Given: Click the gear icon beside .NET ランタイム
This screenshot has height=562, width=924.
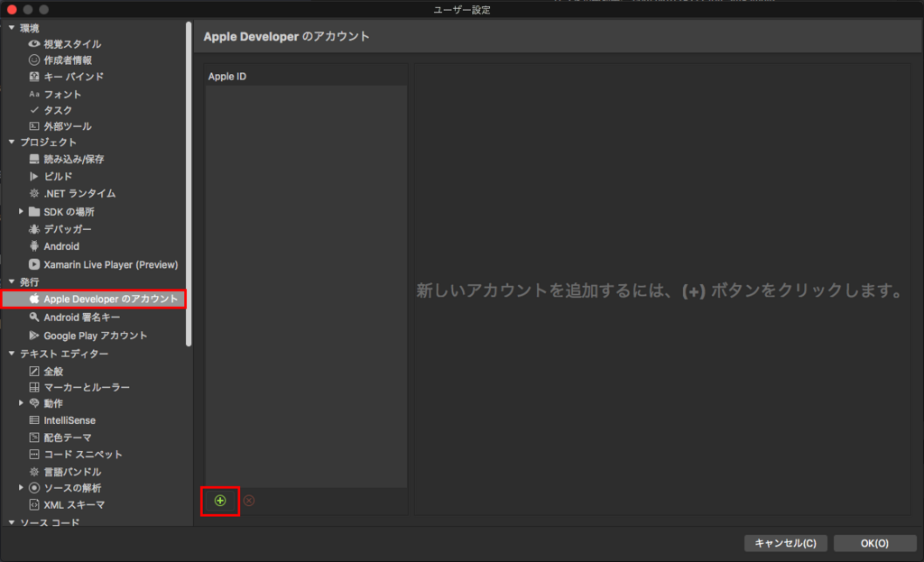Looking at the screenshot, I should tap(34, 193).
